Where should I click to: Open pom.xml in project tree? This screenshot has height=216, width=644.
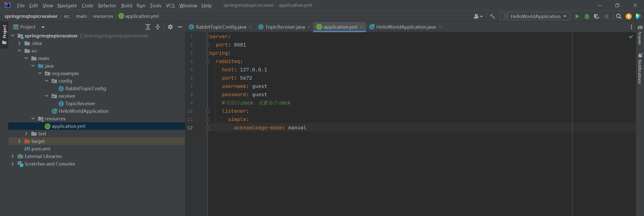41,149
